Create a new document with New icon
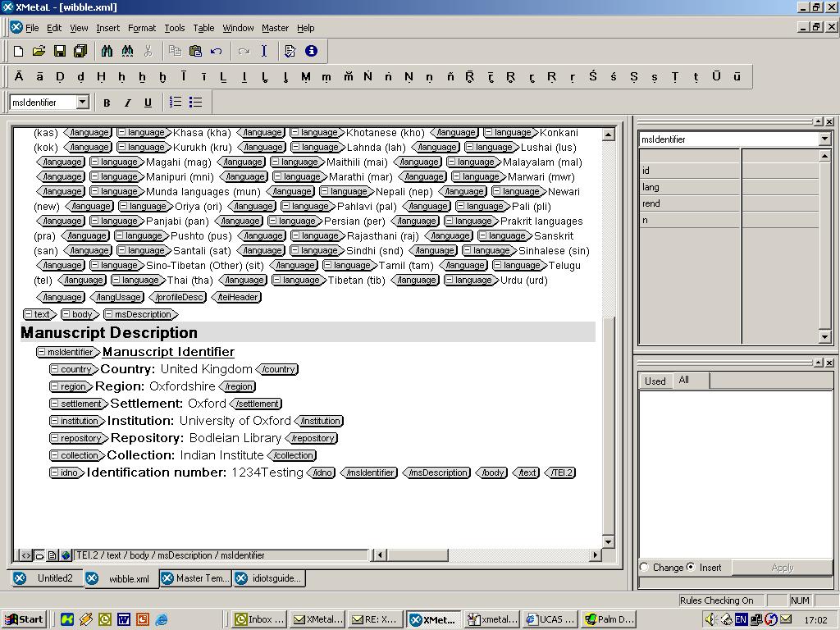The height and width of the screenshot is (630, 840). [18, 51]
